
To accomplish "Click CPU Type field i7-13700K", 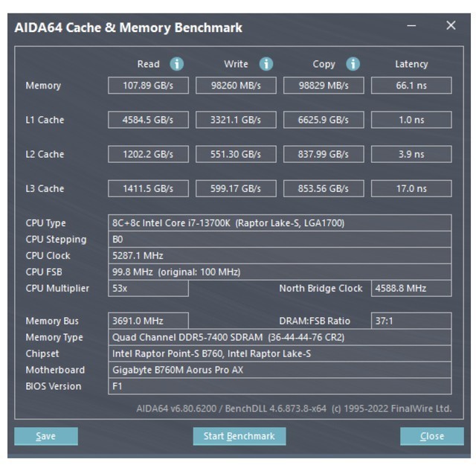I will (280, 223).
